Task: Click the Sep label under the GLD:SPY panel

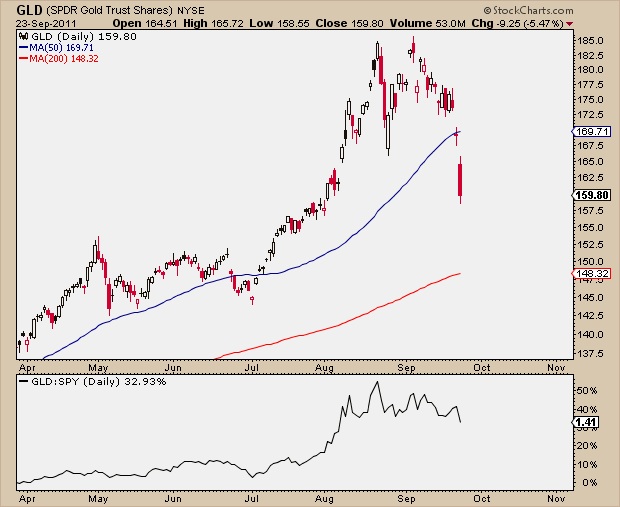Action: pyautogui.click(x=406, y=499)
